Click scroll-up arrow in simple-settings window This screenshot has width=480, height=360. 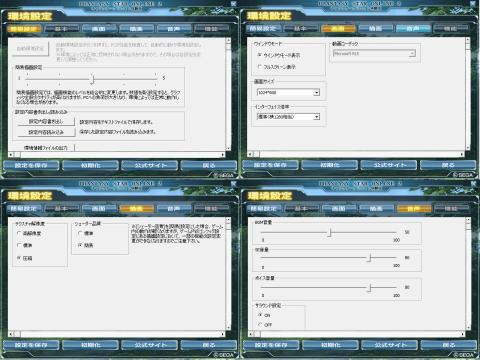[x=228, y=40]
